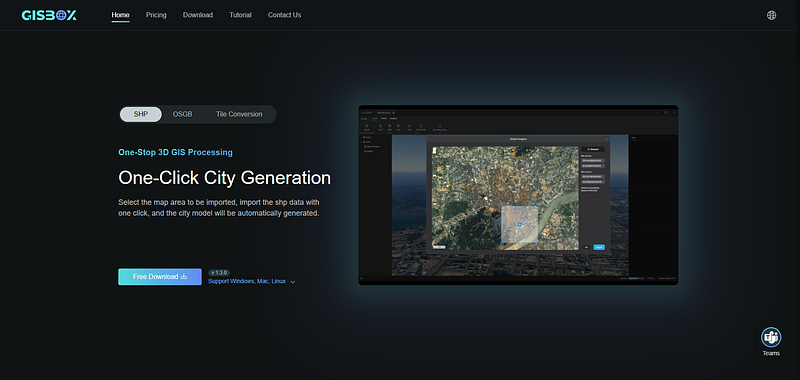The image size is (800, 380).
Task: Open the globe language selector icon
Action: click(x=771, y=15)
